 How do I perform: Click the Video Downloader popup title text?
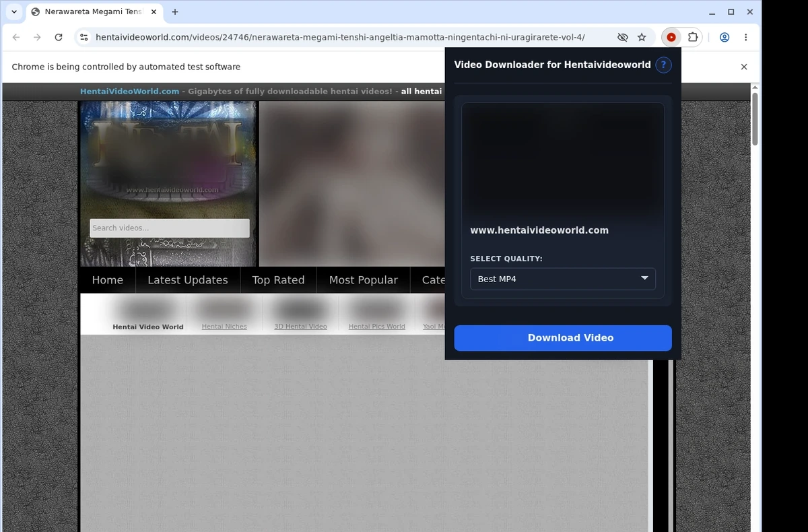pyautogui.click(x=552, y=65)
